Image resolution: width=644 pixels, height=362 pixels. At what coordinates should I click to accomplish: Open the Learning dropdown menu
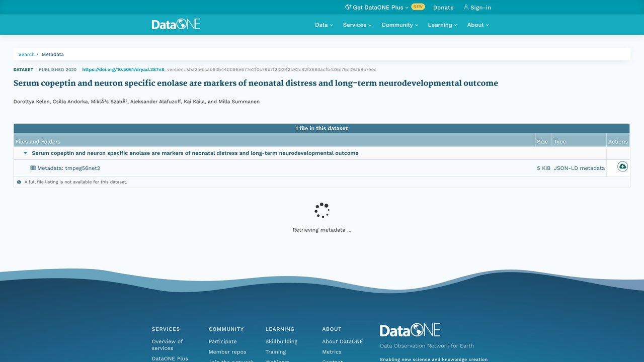pos(443,25)
